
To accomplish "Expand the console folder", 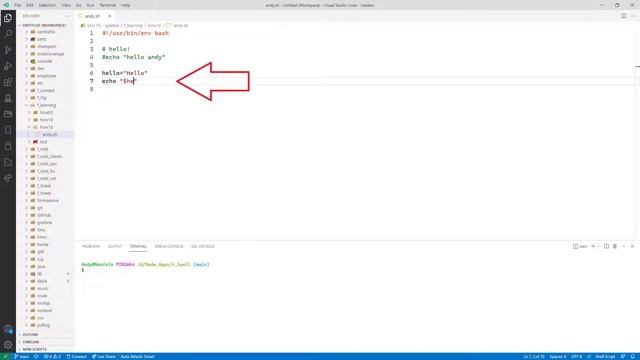I will pos(44,61).
